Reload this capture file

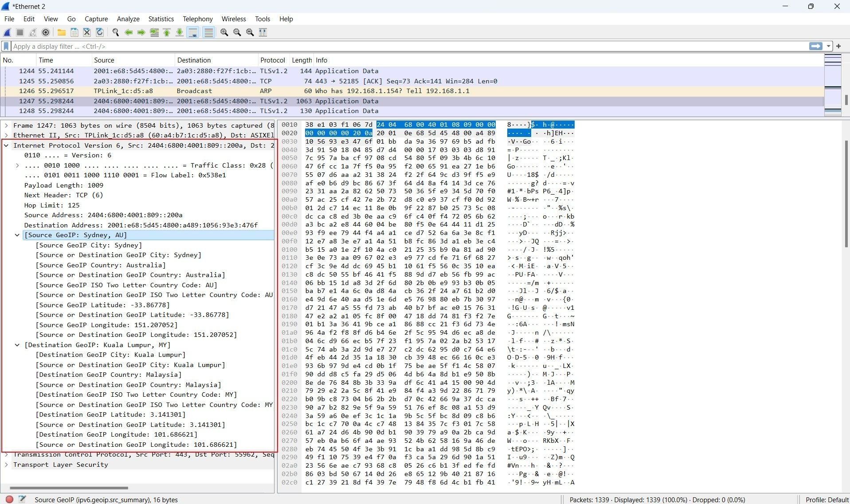point(99,32)
